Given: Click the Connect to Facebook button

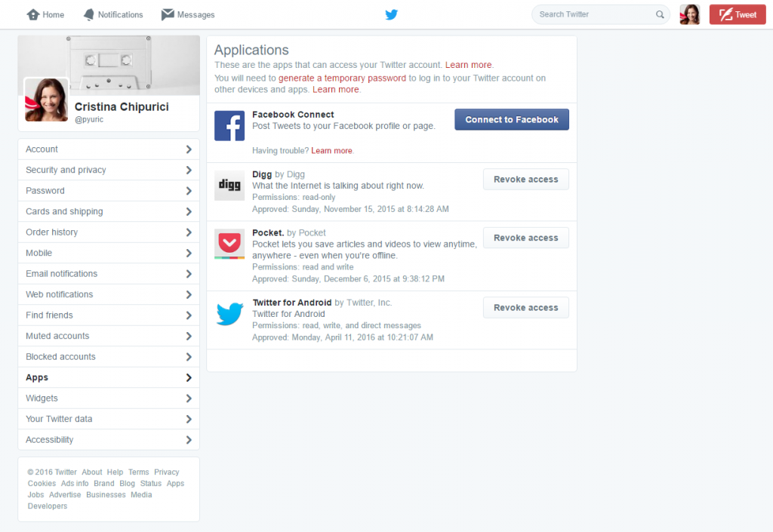Looking at the screenshot, I should pos(511,119).
